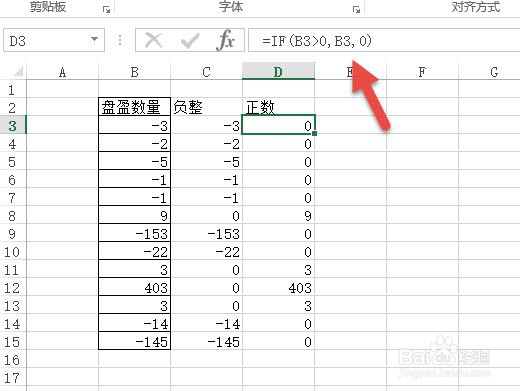This screenshot has width=520, height=391.
Task: Click cell B5 containing -5
Action: [134, 161]
